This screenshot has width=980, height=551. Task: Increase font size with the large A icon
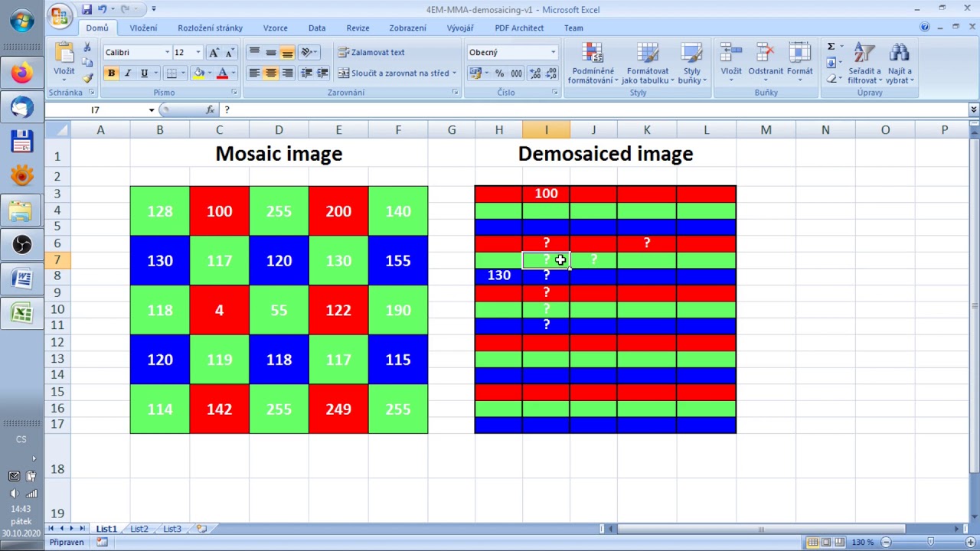(x=214, y=52)
